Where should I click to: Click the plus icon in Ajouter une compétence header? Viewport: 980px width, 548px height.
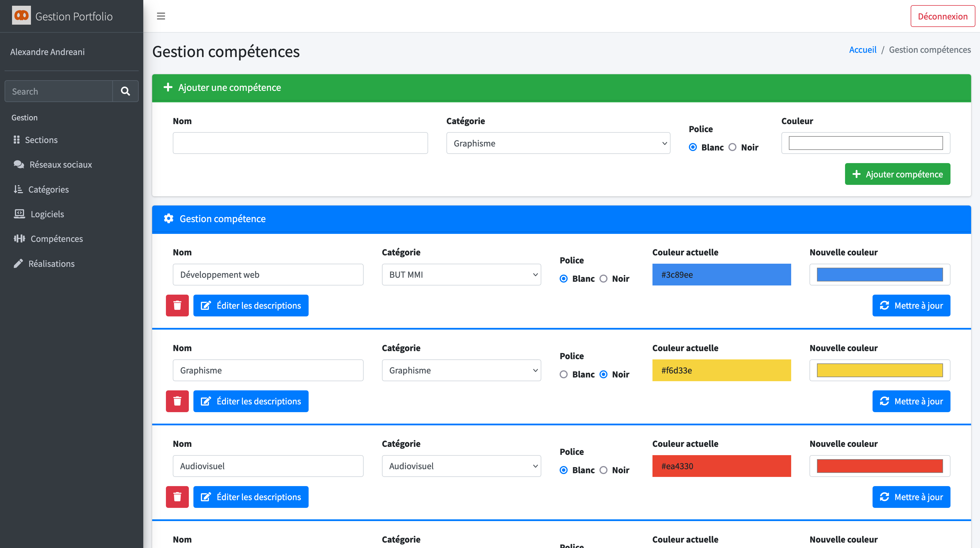coord(168,87)
